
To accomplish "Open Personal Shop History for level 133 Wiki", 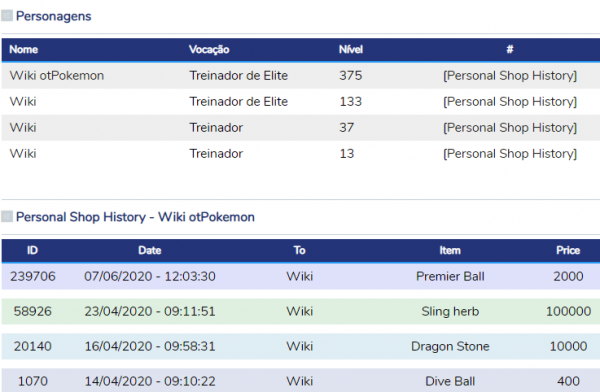I will [510, 102].
